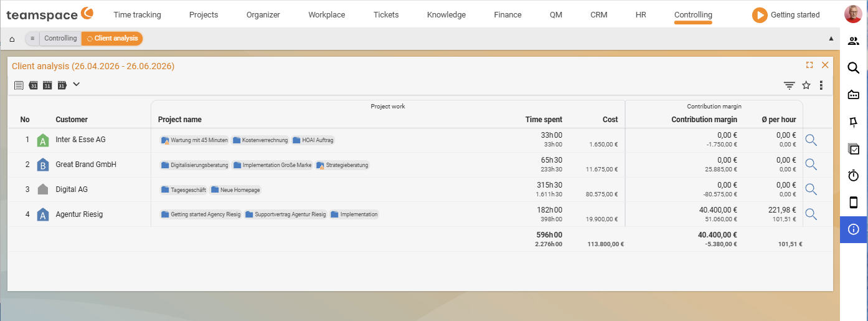The width and height of the screenshot is (868, 321).
Task: Expand the date range chevron dropdown
Action: pyautogui.click(x=77, y=84)
